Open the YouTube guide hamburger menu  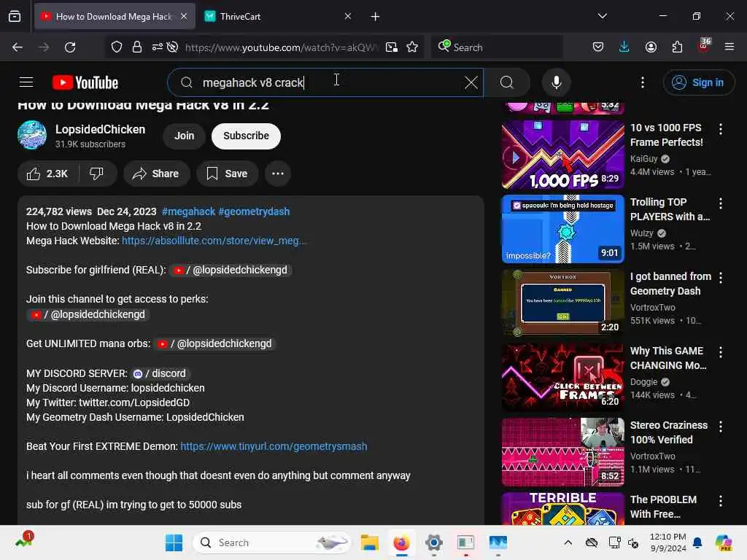[26, 82]
